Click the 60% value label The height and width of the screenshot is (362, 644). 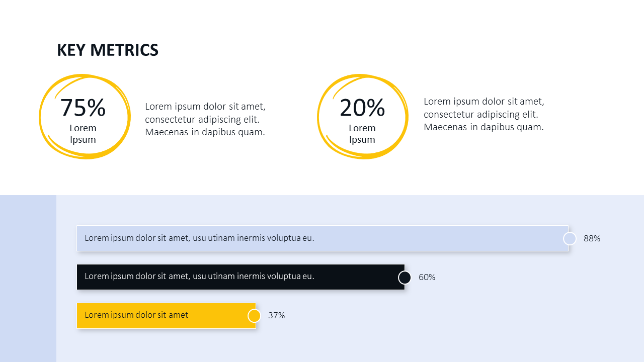click(427, 277)
